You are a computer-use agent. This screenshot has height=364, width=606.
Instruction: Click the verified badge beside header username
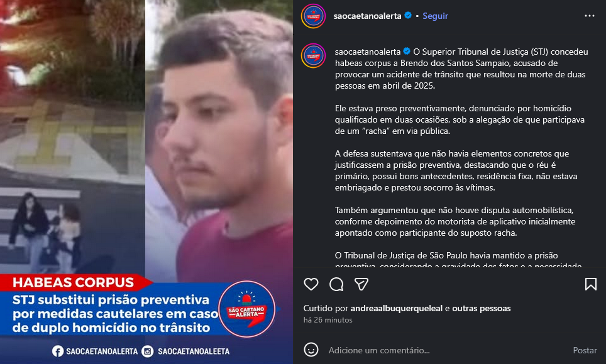click(408, 16)
